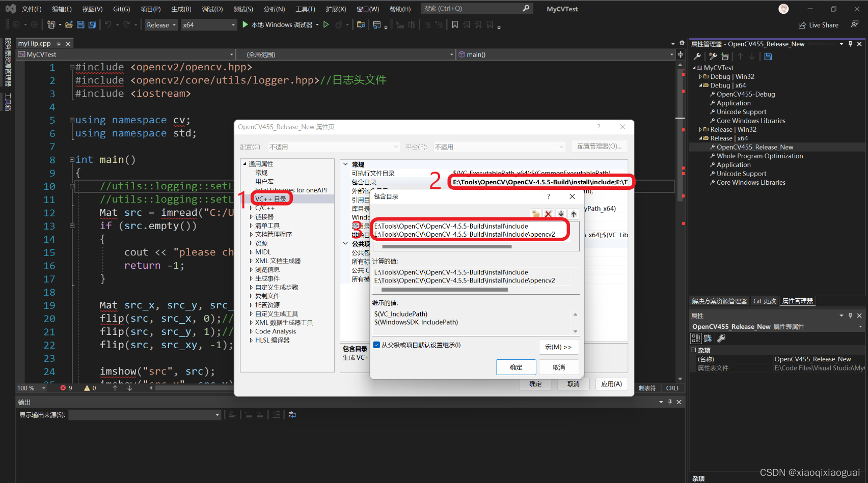
Task: Click the properties wrench icon in Property Manager
Action: [697, 56]
